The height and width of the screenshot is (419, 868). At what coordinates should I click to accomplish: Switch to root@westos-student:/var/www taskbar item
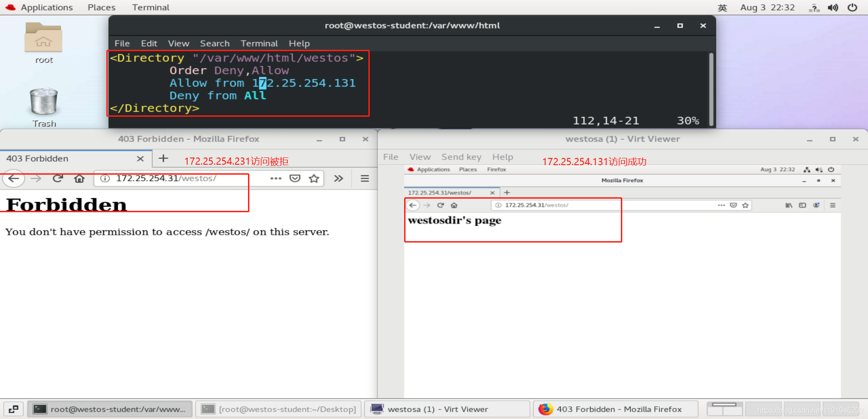click(110, 409)
